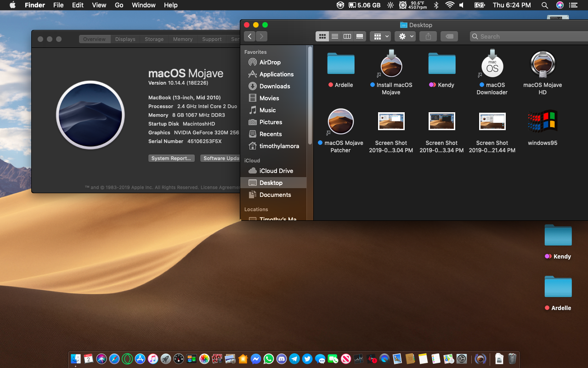Click the Share button in Finder toolbar
This screenshot has height=368, width=588.
(x=428, y=36)
